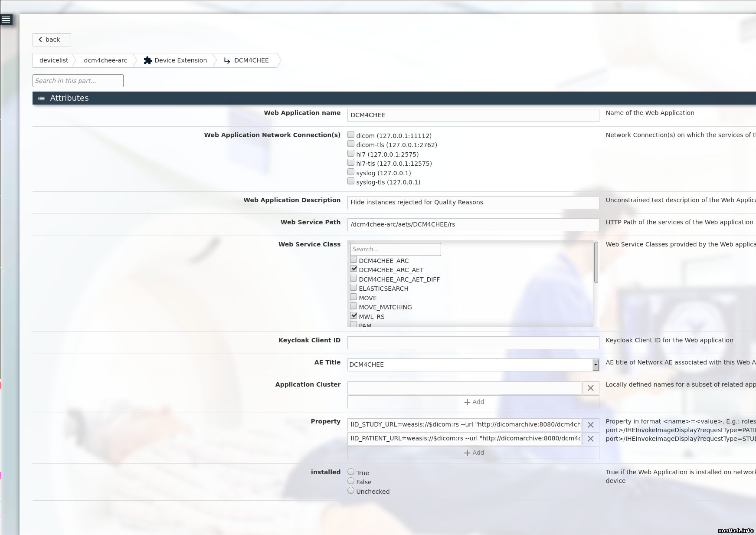Click the Web Service Class list scrollbar
The width and height of the screenshot is (756, 535).
[x=596, y=263]
